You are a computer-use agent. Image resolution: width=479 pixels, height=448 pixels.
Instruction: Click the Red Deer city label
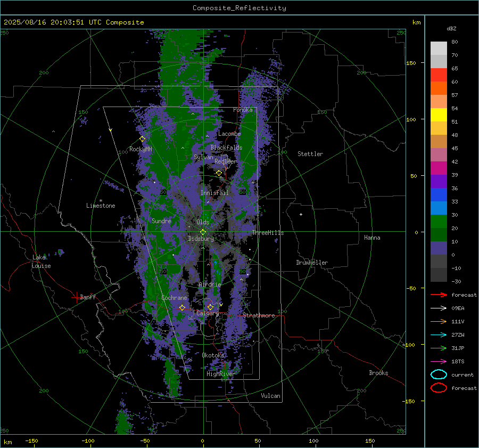click(226, 161)
